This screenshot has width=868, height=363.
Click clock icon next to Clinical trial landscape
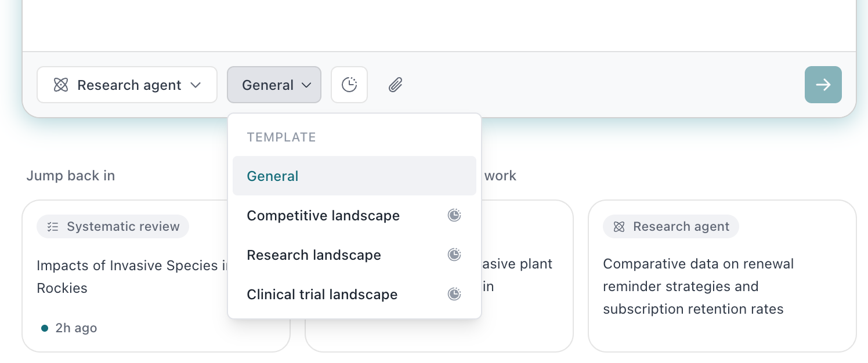(x=454, y=295)
